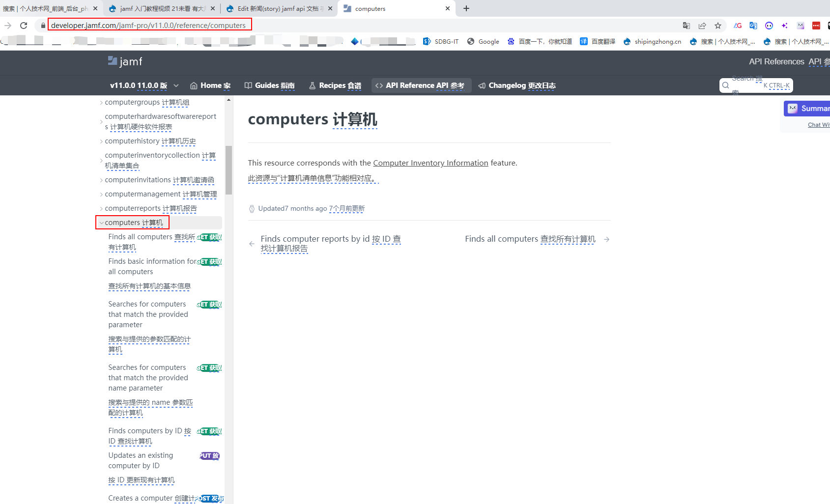
Task: Click the sidebar vertical scrollbar thumb
Action: (229, 170)
